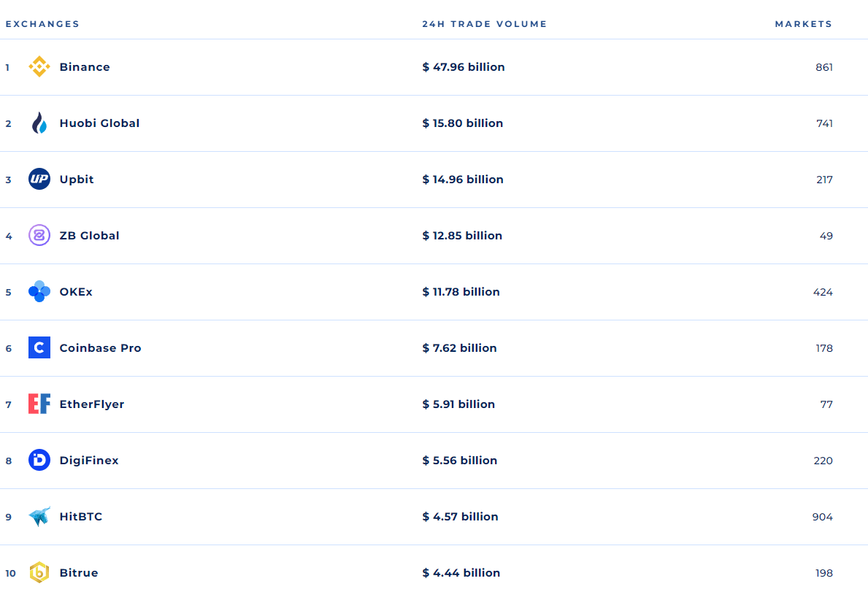The image size is (868, 600).
Task: Select the $ 47.96 billion volume value
Action: (x=464, y=67)
